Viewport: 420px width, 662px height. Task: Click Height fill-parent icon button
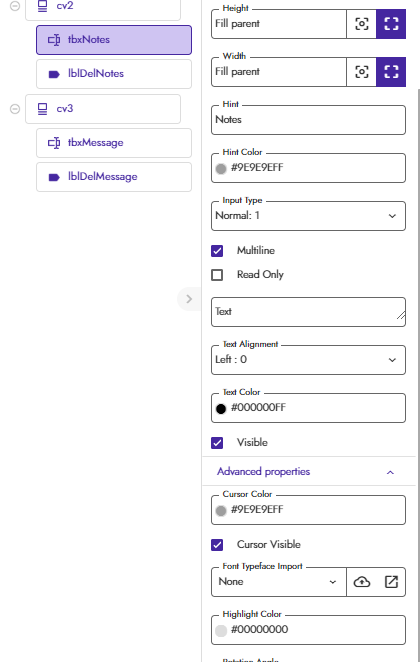coord(391,24)
